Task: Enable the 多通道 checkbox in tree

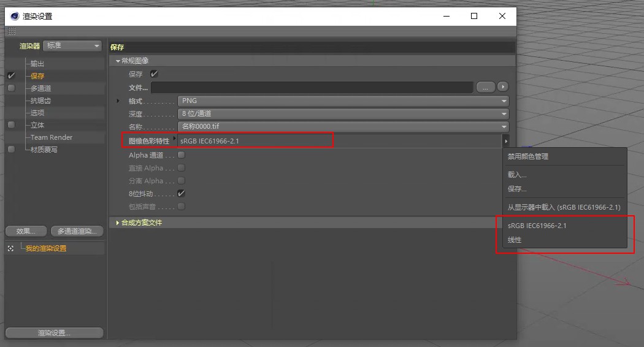Action: point(12,88)
